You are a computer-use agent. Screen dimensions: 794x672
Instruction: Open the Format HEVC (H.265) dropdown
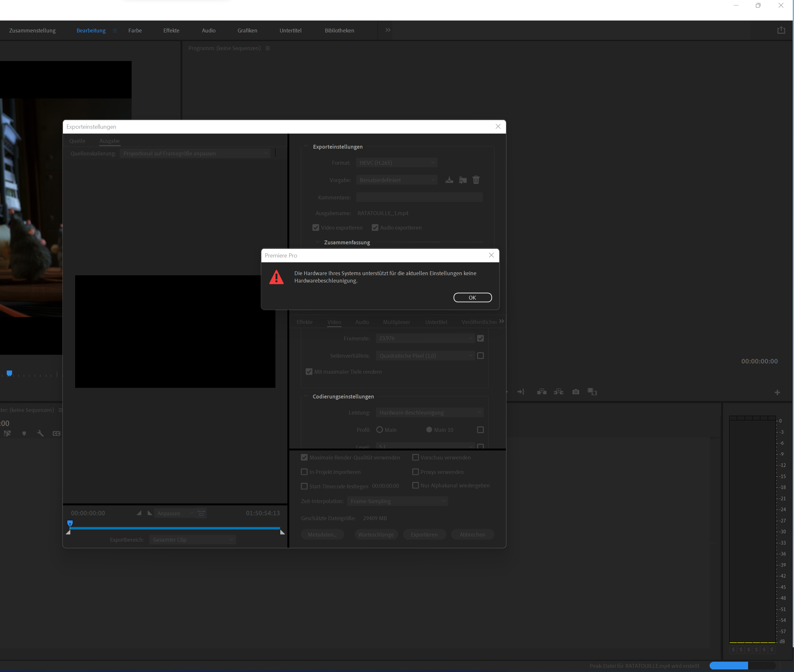[396, 163]
